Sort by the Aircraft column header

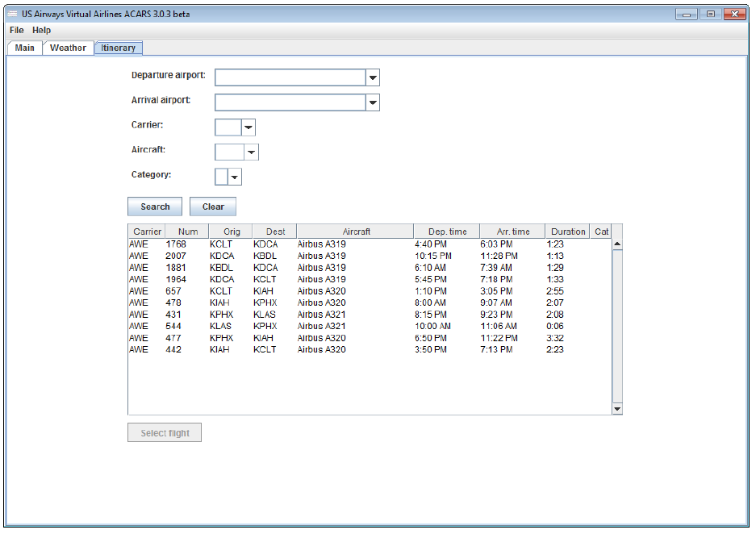[x=356, y=232]
